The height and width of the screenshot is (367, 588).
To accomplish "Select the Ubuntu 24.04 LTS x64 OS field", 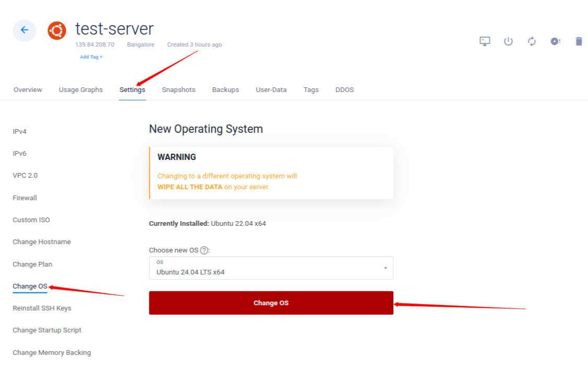I will point(271,268).
